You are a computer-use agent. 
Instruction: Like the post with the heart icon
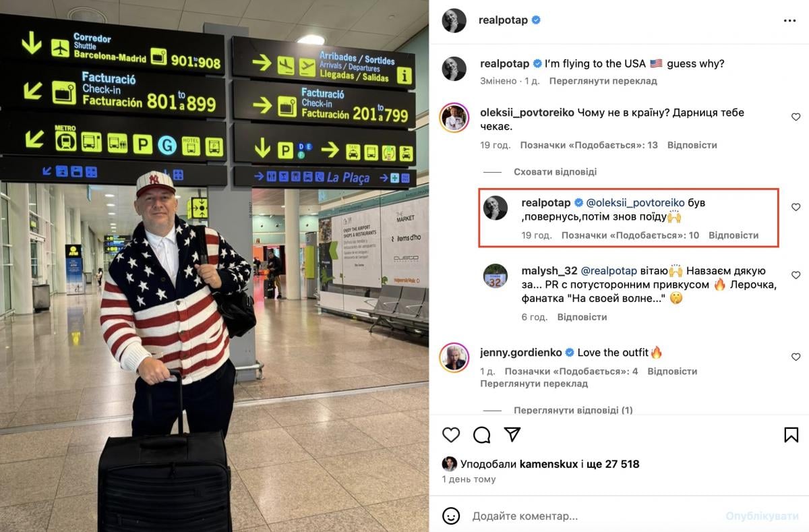[451, 434]
